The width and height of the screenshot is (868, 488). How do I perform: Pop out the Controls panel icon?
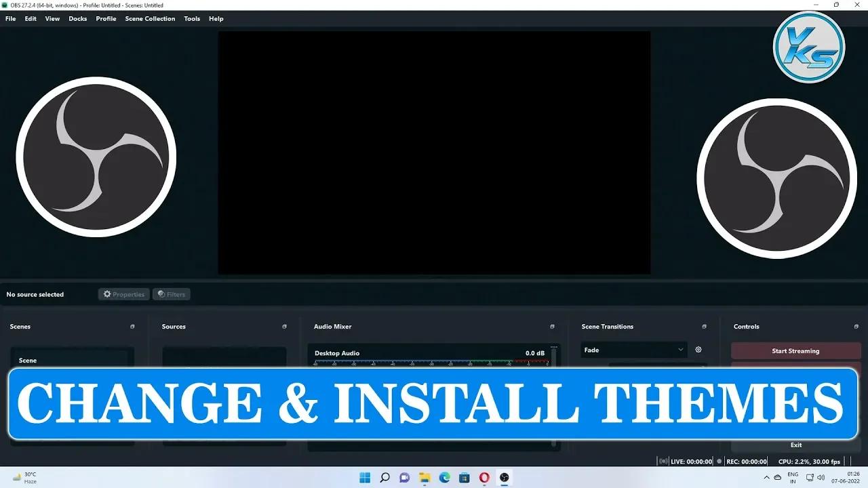pyautogui.click(x=856, y=326)
